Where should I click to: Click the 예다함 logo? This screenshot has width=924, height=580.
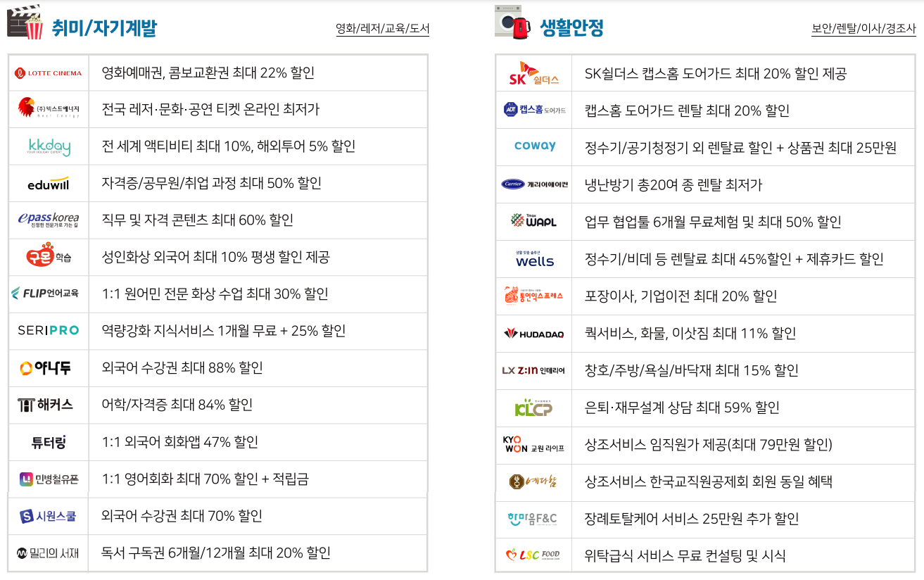(x=533, y=482)
